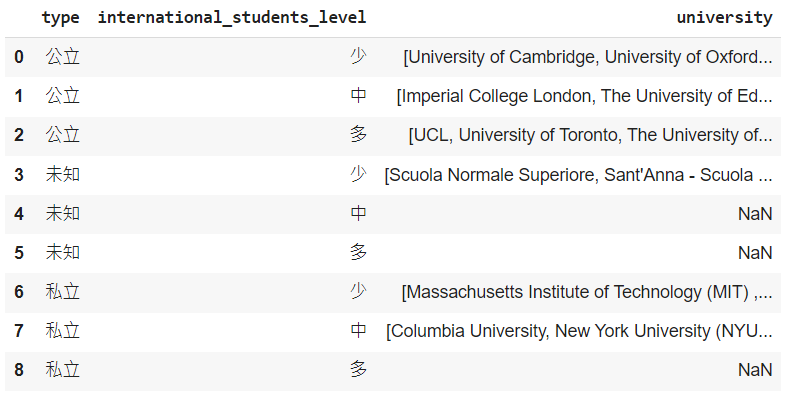Screen dimensions: 787x396
Task: Click the NaN value in row 4
Action: click(755, 214)
